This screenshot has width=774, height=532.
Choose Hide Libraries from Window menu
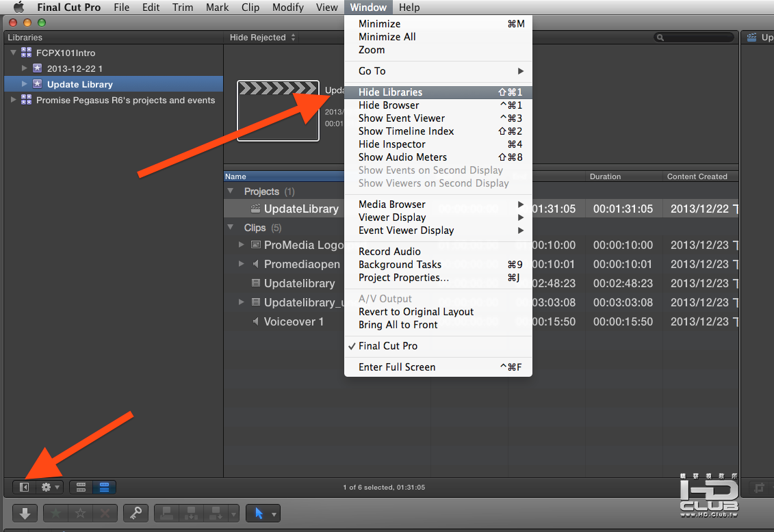pyautogui.click(x=438, y=92)
